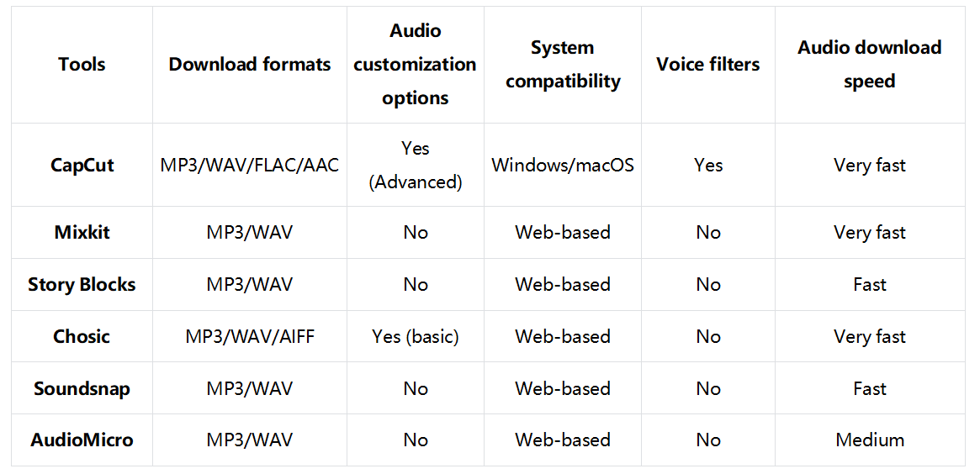Click the Yes (Advanced) customization cell
980x474 pixels.
[x=415, y=165]
